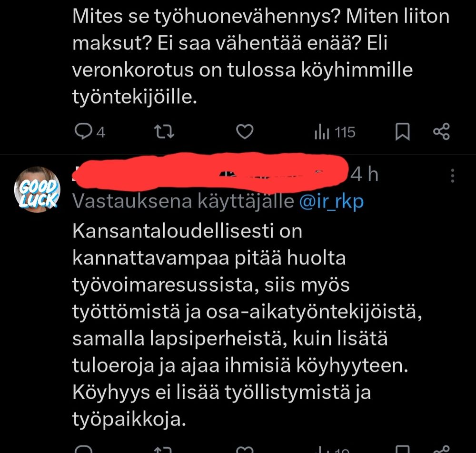Open three-dot menu on the 4 h reply
Viewport: 476px width, 453px height.
(x=452, y=176)
